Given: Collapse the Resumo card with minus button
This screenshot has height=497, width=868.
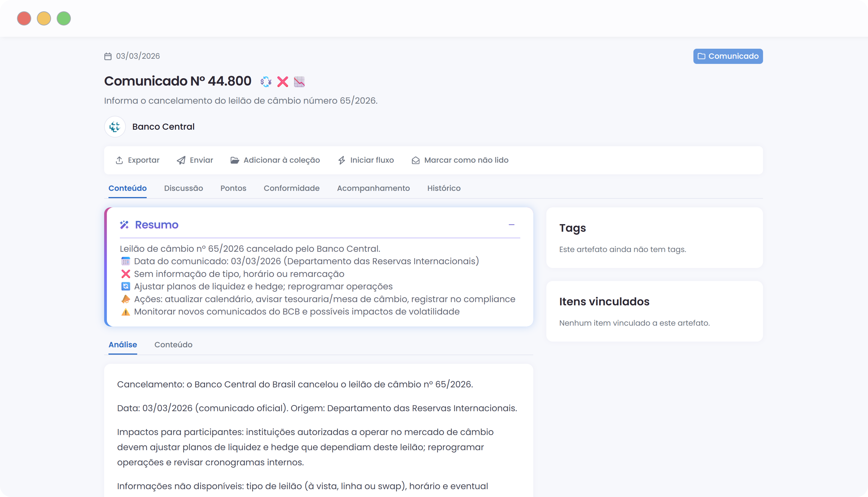Looking at the screenshot, I should (x=511, y=225).
